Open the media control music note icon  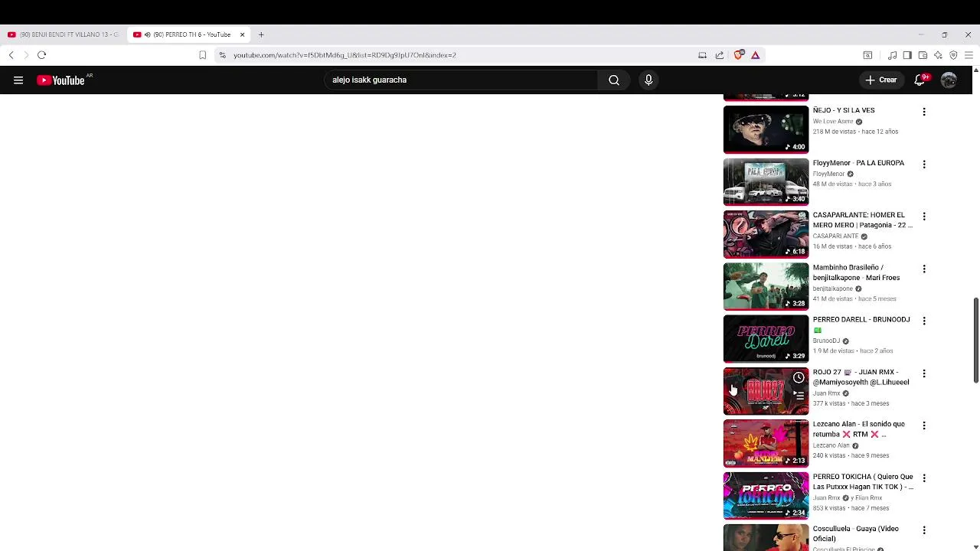click(x=892, y=55)
